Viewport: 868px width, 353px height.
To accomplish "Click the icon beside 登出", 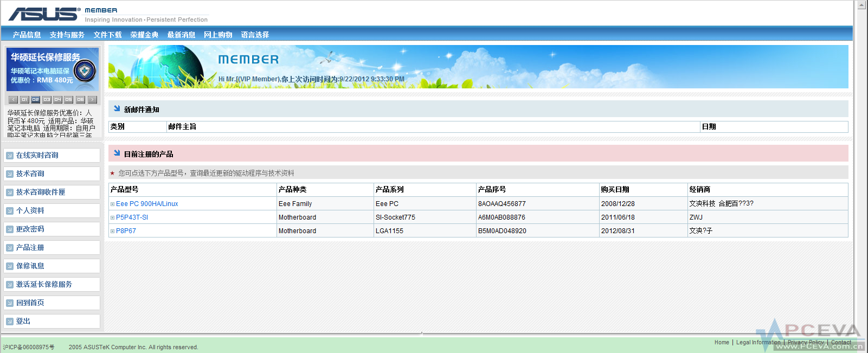I will pos(10,322).
